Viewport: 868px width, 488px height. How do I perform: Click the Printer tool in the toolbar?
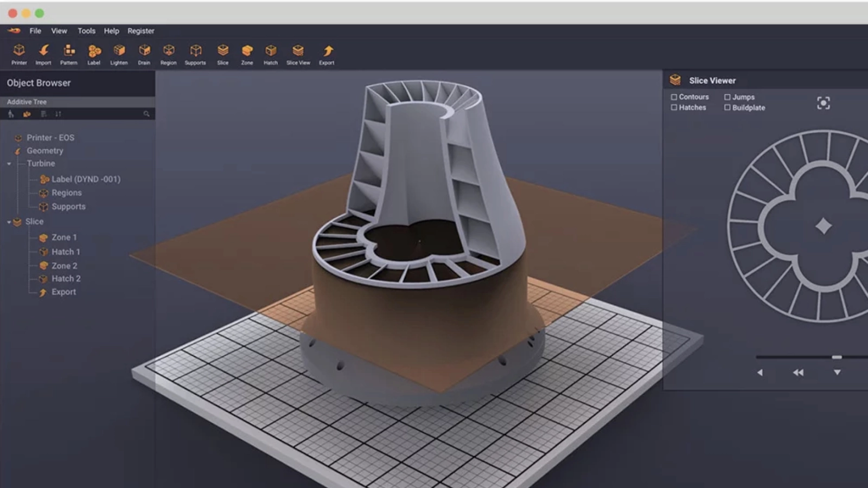[19, 55]
